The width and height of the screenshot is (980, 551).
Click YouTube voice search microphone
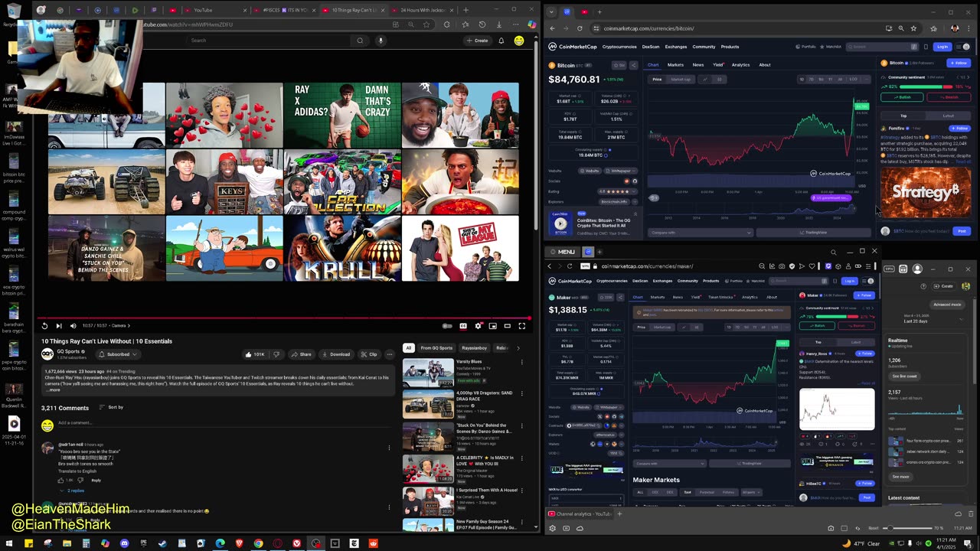coord(381,41)
